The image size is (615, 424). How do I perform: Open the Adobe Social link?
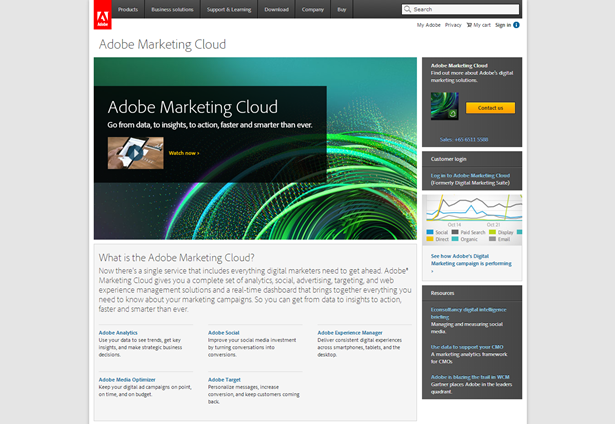224,333
